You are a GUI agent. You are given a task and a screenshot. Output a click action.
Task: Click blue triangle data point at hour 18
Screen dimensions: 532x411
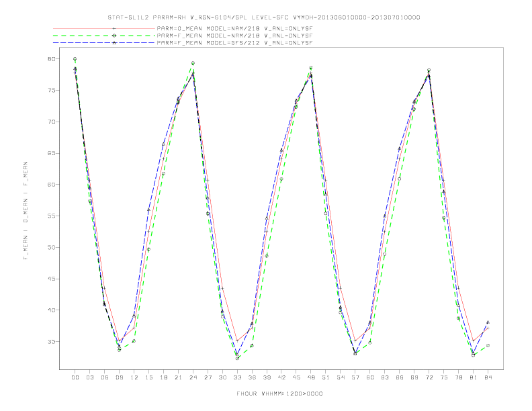coord(163,144)
